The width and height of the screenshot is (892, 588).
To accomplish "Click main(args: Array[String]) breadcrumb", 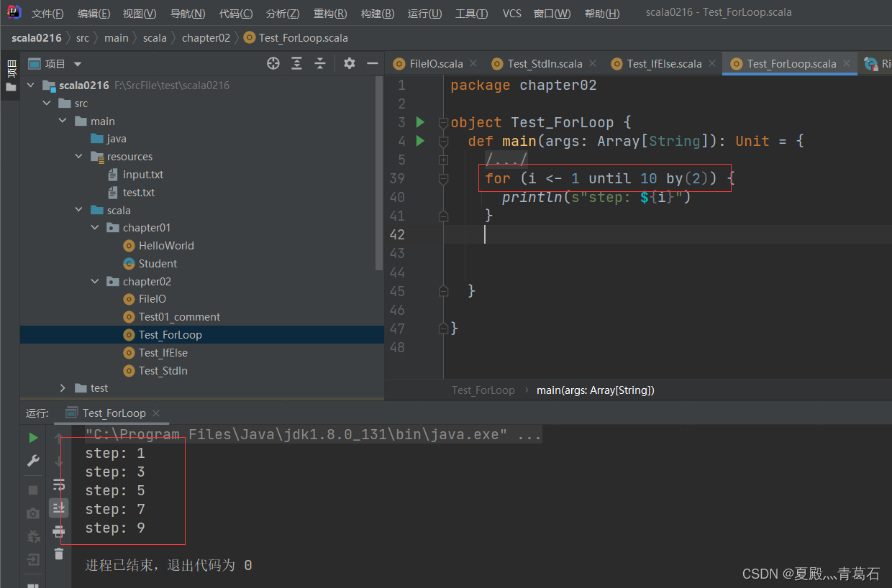I will 595,390.
